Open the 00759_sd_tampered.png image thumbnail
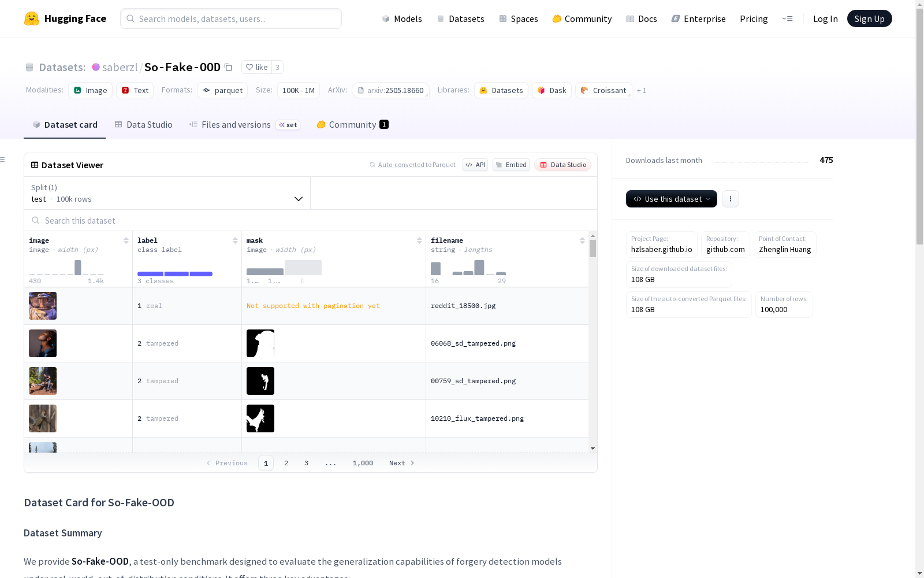This screenshot has height=578, width=924. pyautogui.click(x=43, y=381)
